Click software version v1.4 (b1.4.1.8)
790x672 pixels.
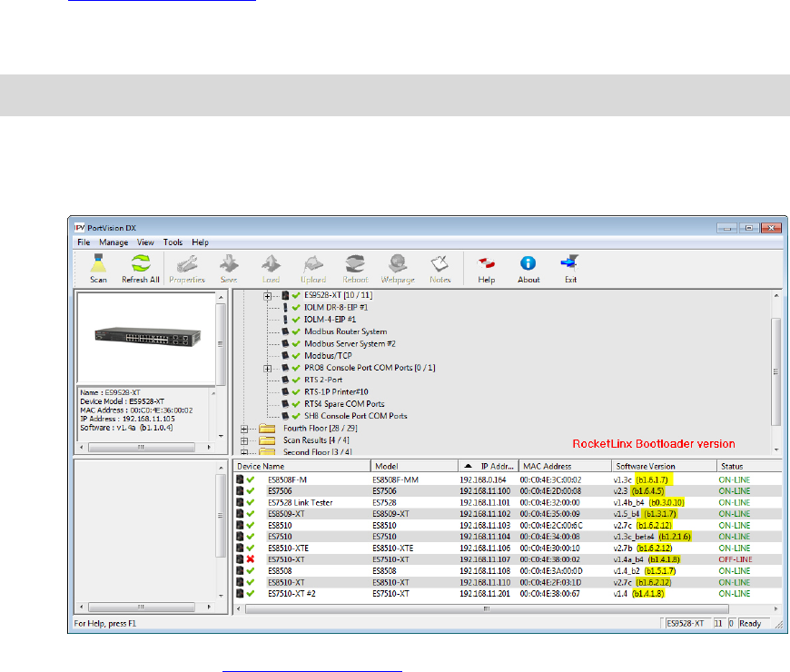(x=639, y=594)
